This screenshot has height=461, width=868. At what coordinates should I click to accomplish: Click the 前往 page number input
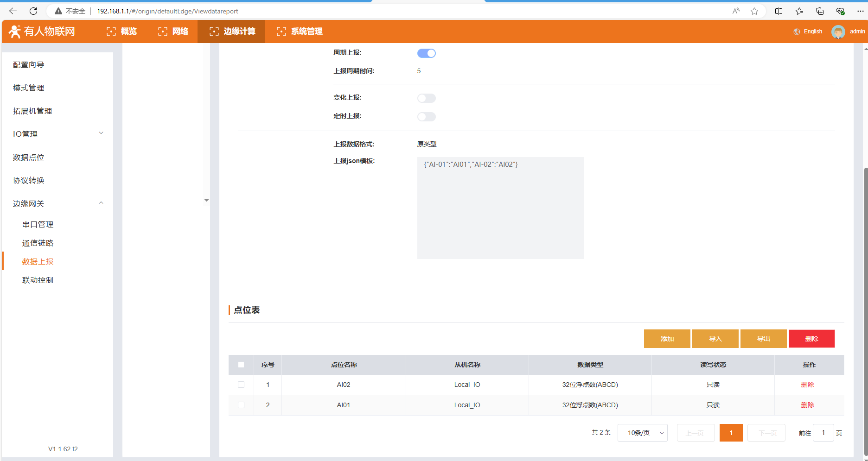(823, 433)
